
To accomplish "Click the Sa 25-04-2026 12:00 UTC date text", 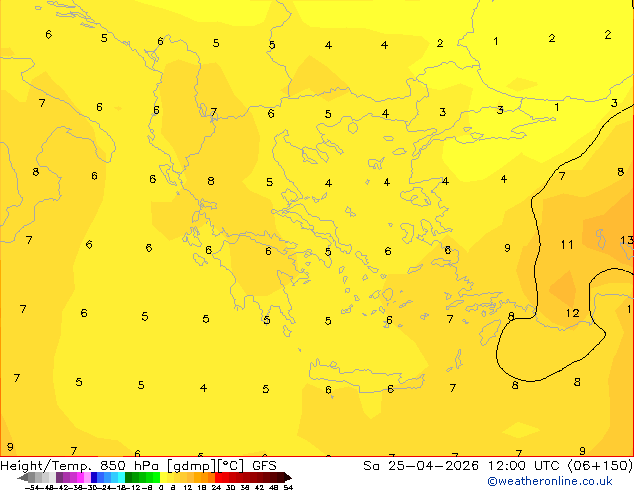I will (463, 466).
